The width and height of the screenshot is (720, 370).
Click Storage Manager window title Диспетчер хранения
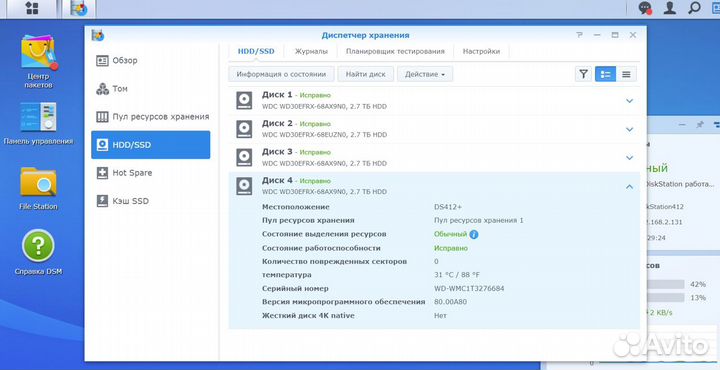[365, 35]
